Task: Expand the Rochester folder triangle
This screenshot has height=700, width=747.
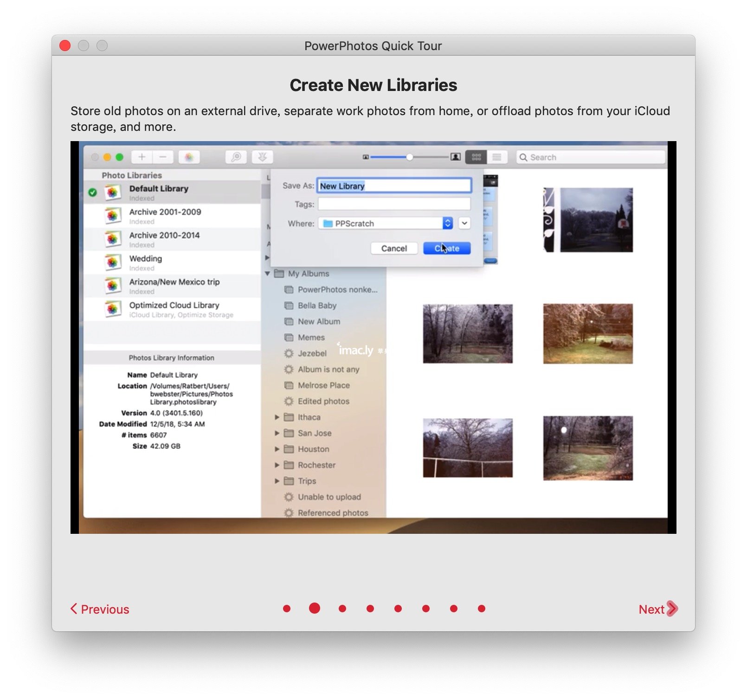Action: tap(277, 465)
